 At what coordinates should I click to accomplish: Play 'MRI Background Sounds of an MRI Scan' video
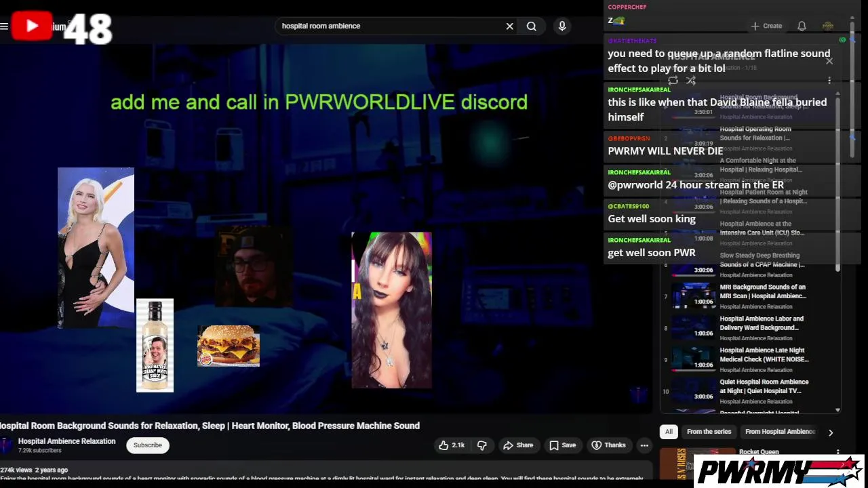[748, 296]
